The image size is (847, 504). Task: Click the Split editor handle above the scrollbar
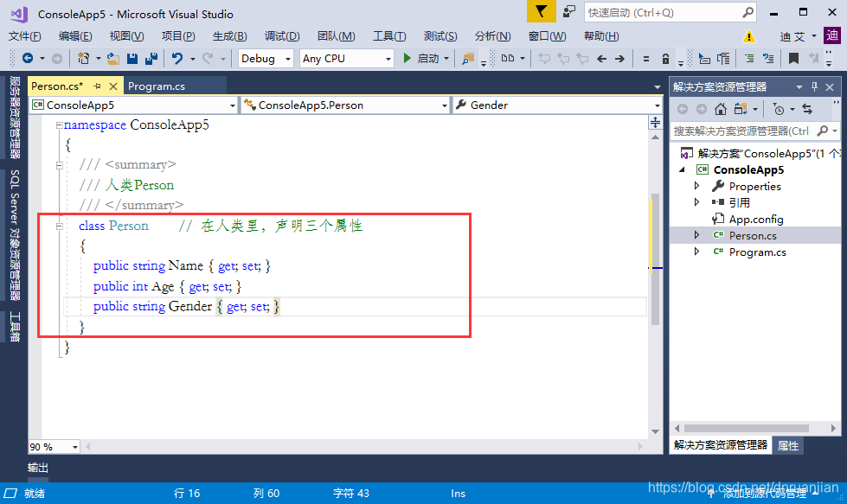tap(655, 123)
